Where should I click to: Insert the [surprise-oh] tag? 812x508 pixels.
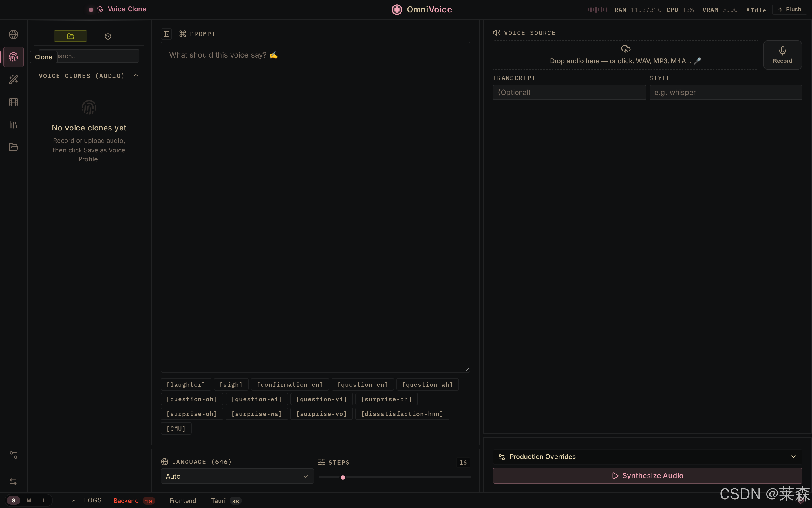(x=192, y=414)
